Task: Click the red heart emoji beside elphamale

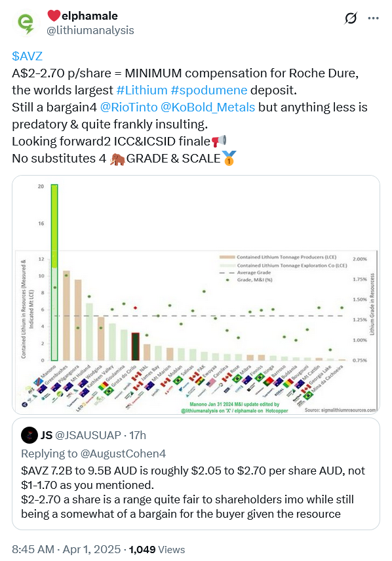Action: 54,16
